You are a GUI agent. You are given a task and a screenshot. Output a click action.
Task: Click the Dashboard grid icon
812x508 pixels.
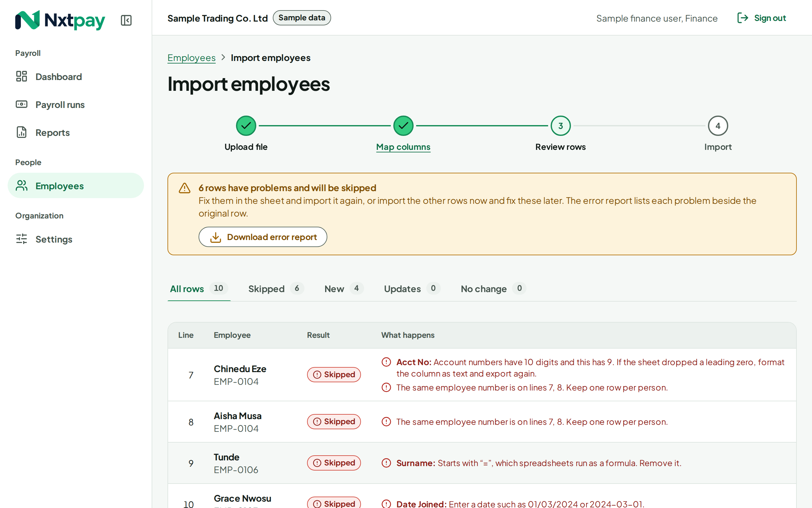tap(22, 76)
